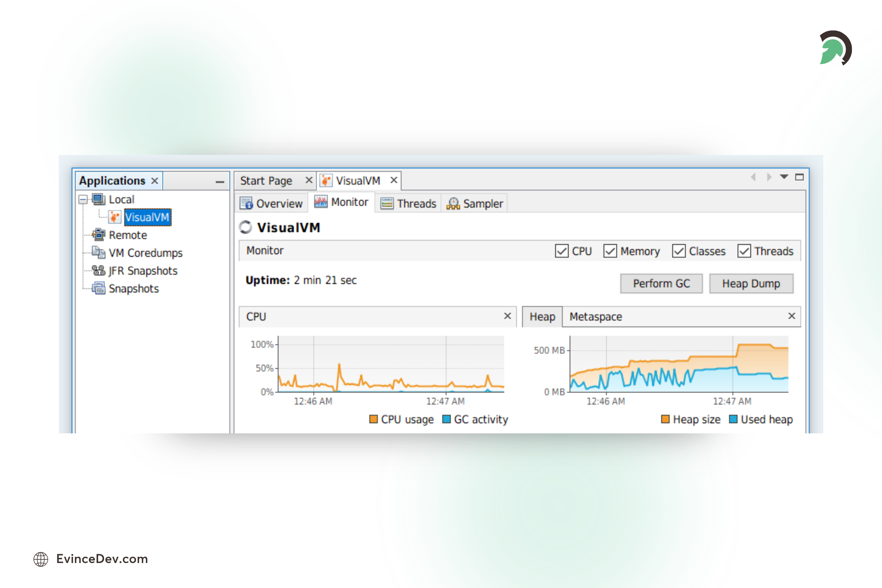Open the EvinceDev.com link
The image size is (882, 588).
(102, 559)
